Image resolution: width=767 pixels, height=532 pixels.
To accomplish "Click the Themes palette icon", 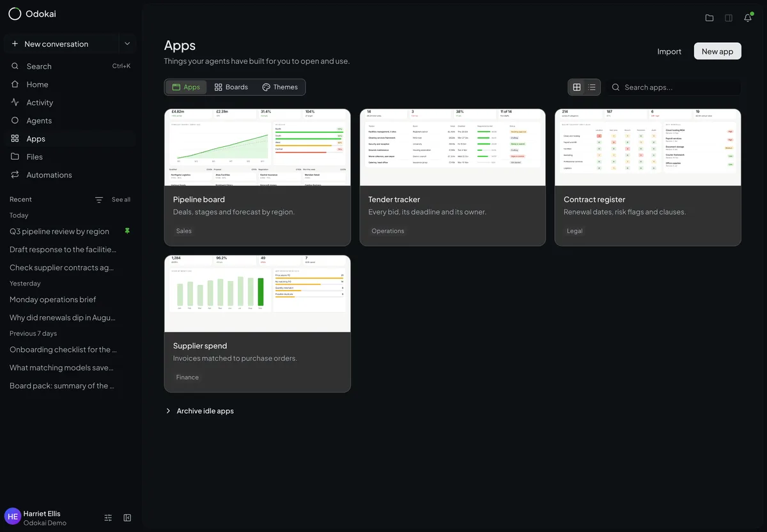I will (266, 87).
